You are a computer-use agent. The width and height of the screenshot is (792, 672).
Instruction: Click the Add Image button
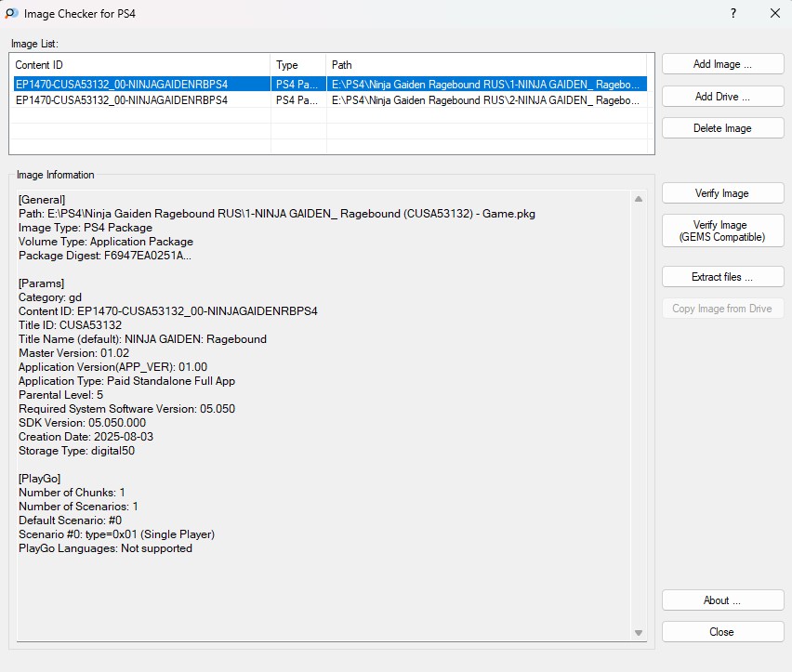click(x=722, y=64)
